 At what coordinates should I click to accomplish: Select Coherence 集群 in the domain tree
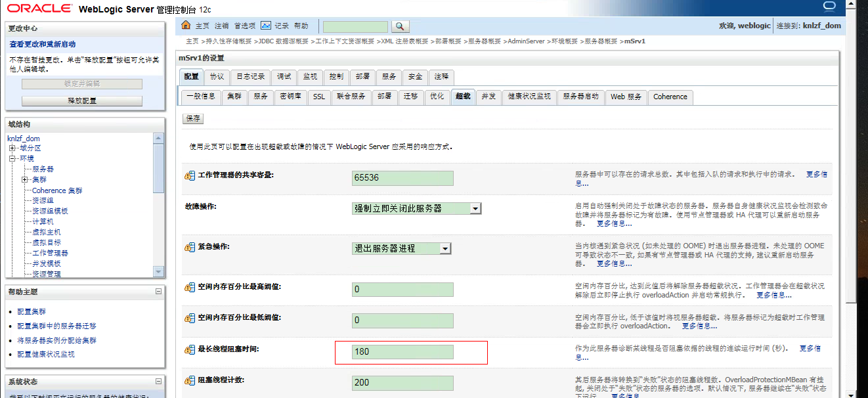point(58,190)
